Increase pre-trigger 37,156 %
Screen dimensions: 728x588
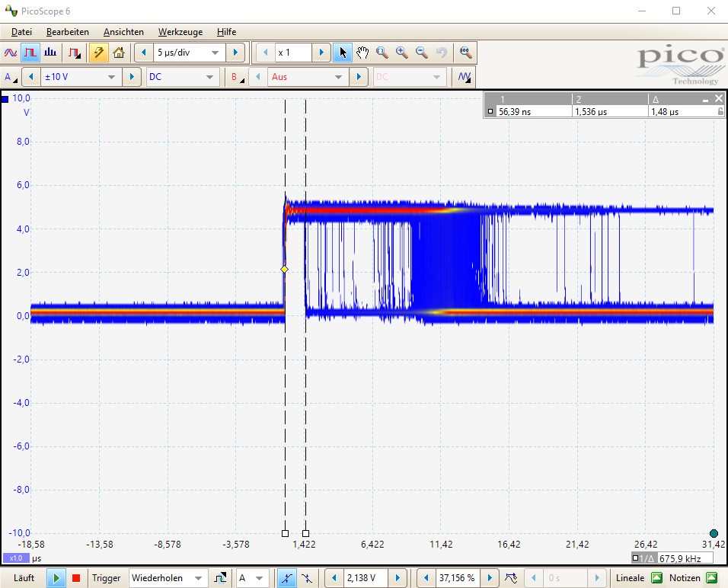coord(490,578)
